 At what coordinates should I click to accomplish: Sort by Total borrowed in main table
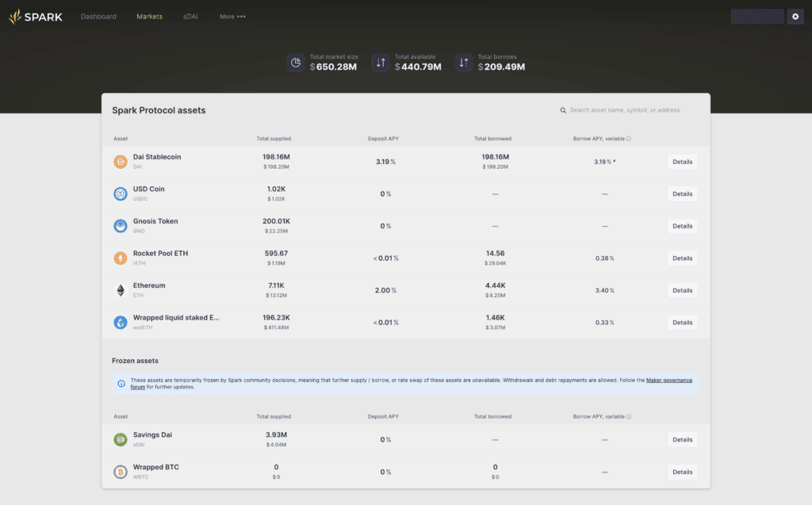click(493, 139)
